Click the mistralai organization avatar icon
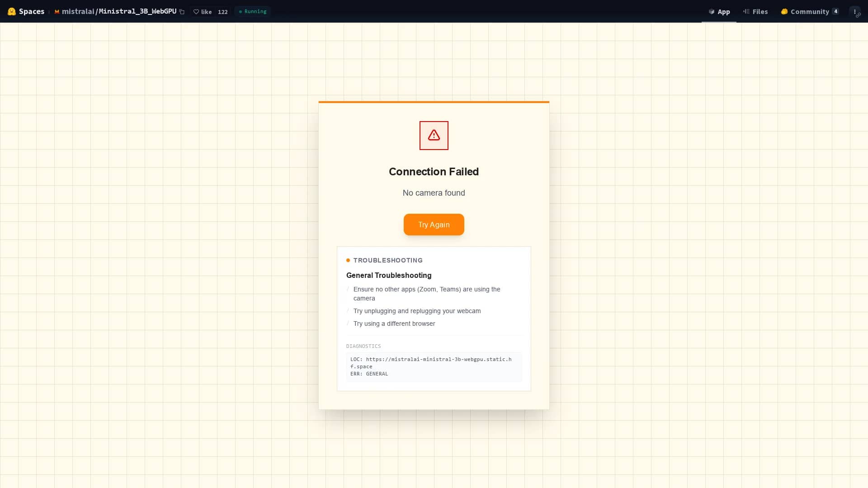 [x=57, y=12]
